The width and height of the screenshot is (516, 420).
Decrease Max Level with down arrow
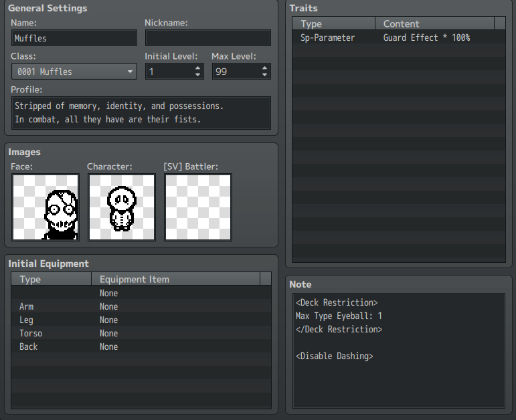tap(265, 75)
